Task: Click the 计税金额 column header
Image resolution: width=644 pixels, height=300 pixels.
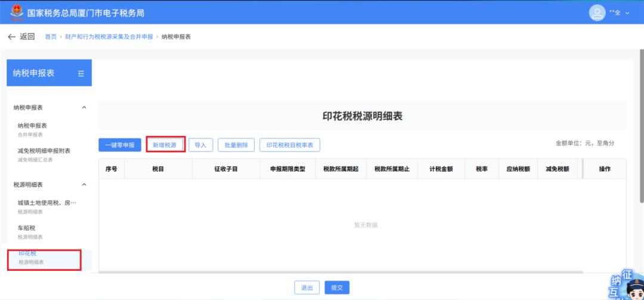Action: pos(441,169)
